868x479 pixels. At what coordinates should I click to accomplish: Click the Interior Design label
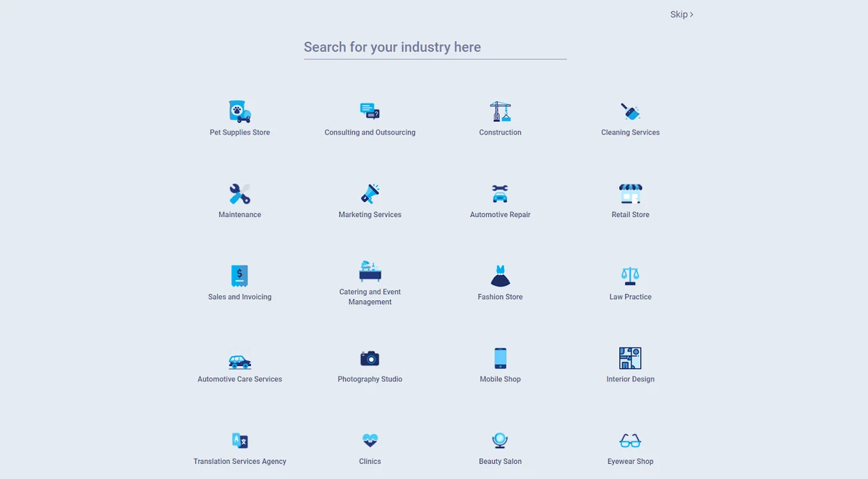point(631,379)
